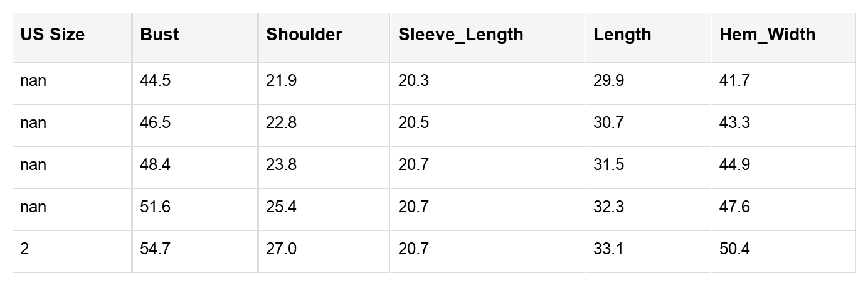Click the Length column header
This screenshot has width=868, height=285.
click(622, 35)
